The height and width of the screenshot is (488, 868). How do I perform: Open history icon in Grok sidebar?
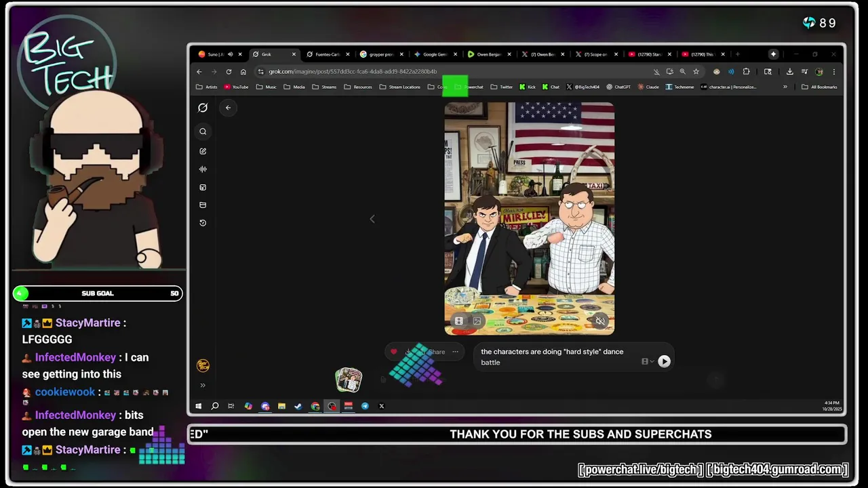(x=203, y=223)
